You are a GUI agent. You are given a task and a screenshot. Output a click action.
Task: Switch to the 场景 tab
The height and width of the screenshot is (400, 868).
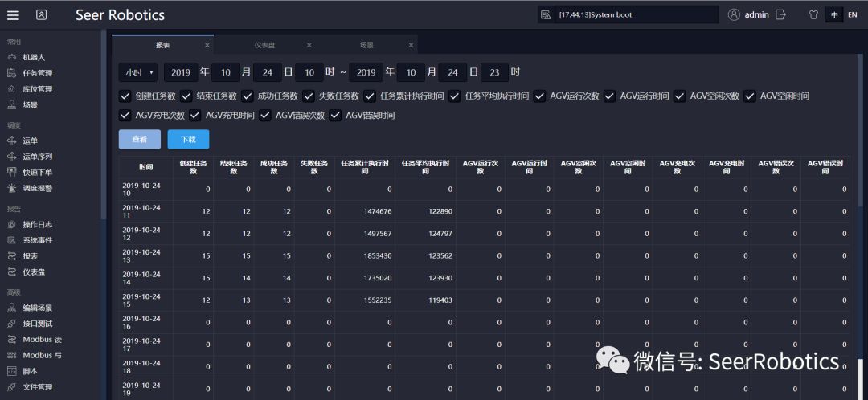click(x=366, y=45)
